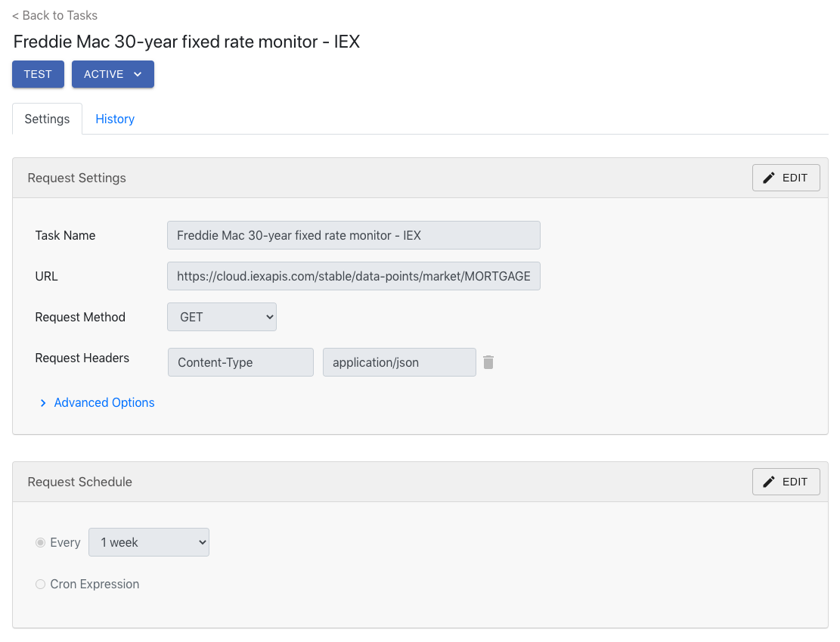Click the page title 'Freddie Mac 30-year fixed rate monitor - IEX'

[x=187, y=42]
